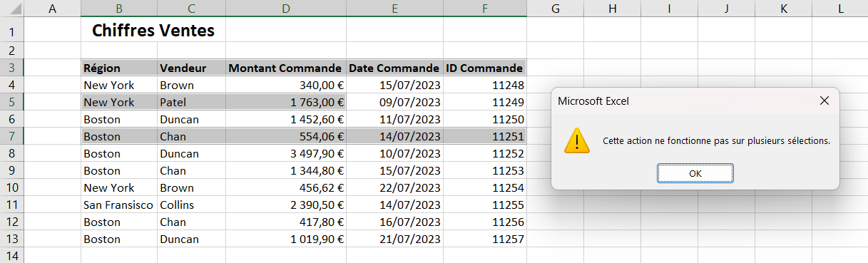This screenshot has height=263, width=868.
Task: Select the amount cell '1 763,00 €'
Action: (x=286, y=102)
